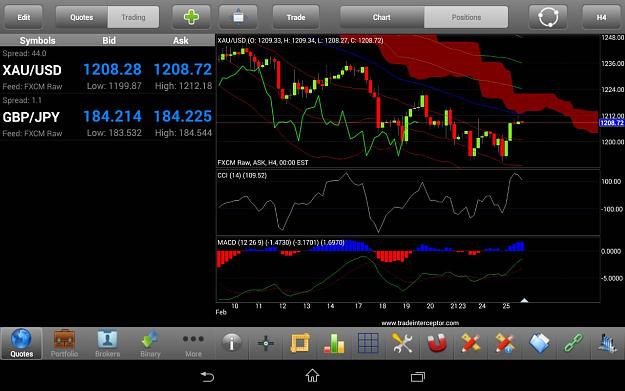Click the Bid column header
The image size is (625, 391).
[109, 40]
